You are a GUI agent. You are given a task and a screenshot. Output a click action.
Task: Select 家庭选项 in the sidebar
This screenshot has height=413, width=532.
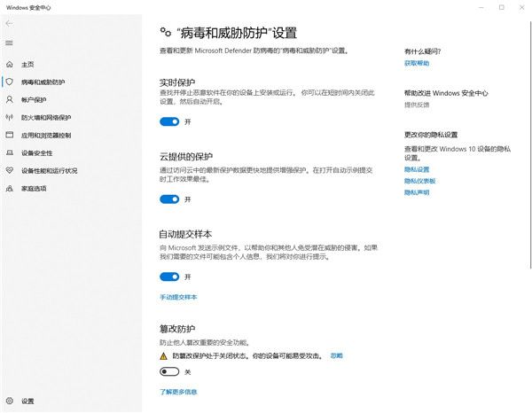tap(34, 189)
